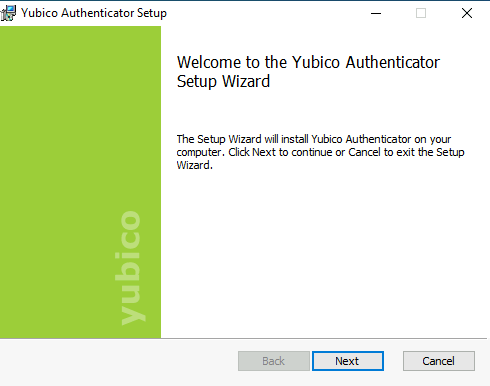Click the vertical yubico logo on the banner
490x386 pixels.
130,268
